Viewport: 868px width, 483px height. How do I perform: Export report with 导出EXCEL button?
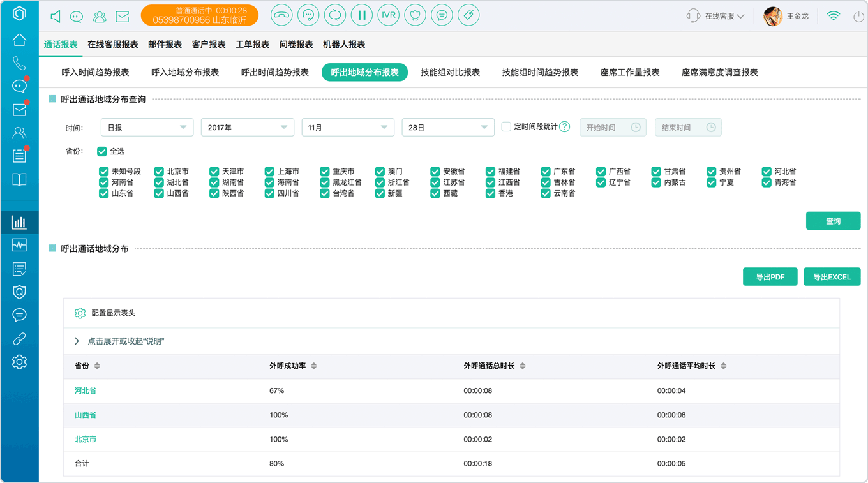tap(832, 277)
